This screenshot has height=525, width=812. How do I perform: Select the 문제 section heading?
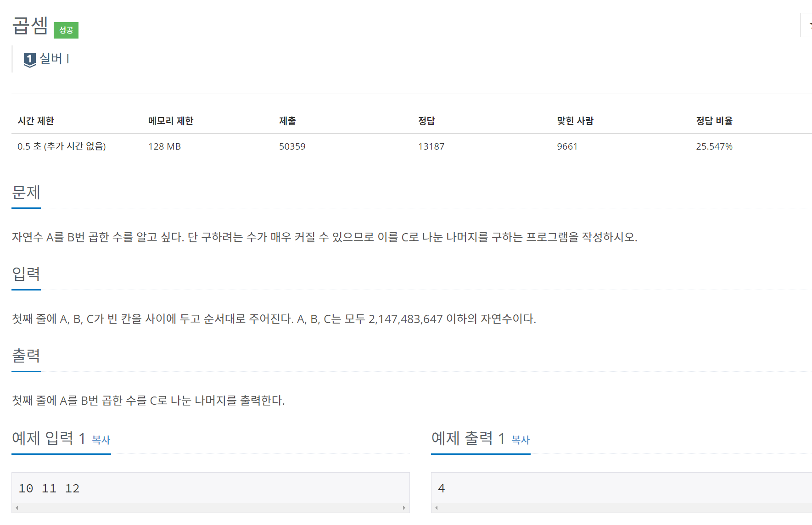pyautogui.click(x=26, y=192)
